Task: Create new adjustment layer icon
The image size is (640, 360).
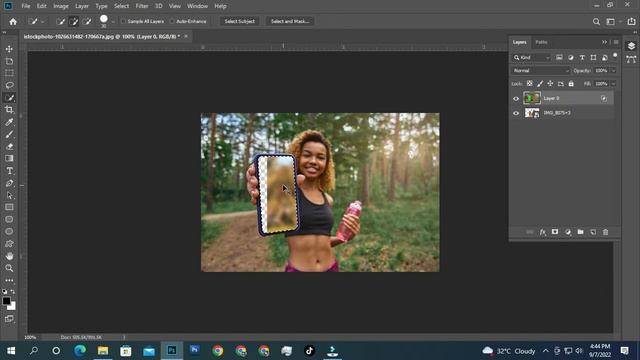Action: (x=568, y=232)
